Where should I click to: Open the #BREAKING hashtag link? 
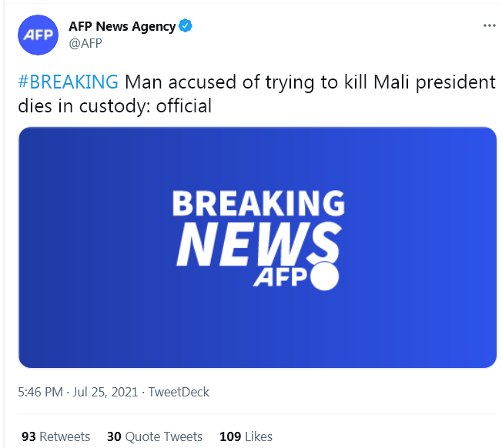(69, 82)
